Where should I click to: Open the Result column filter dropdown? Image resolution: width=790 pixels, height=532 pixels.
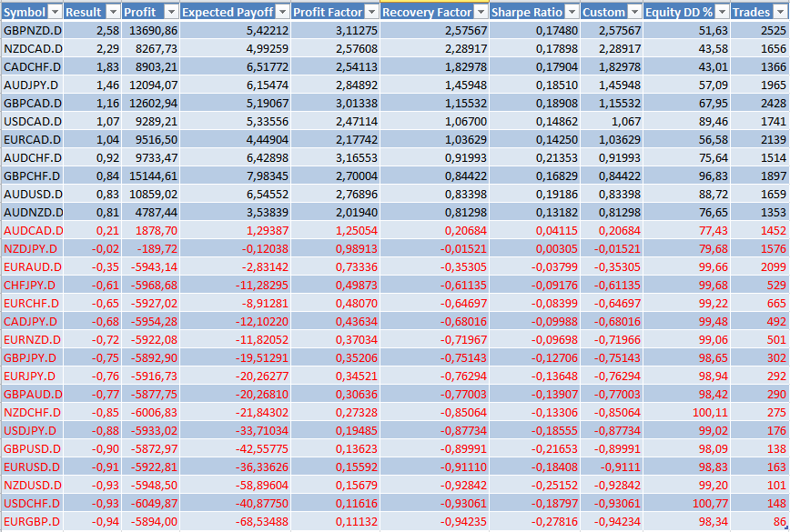click(114, 12)
